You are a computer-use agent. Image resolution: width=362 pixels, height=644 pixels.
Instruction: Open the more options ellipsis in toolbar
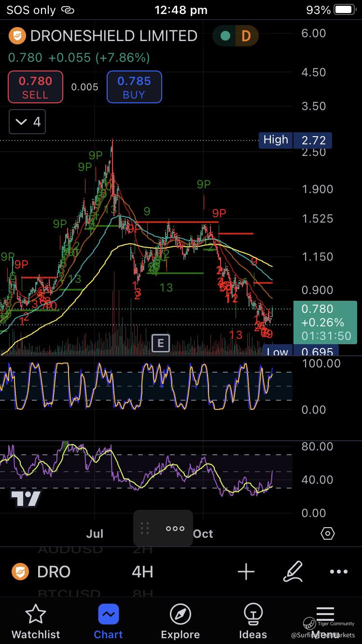tap(338, 572)
